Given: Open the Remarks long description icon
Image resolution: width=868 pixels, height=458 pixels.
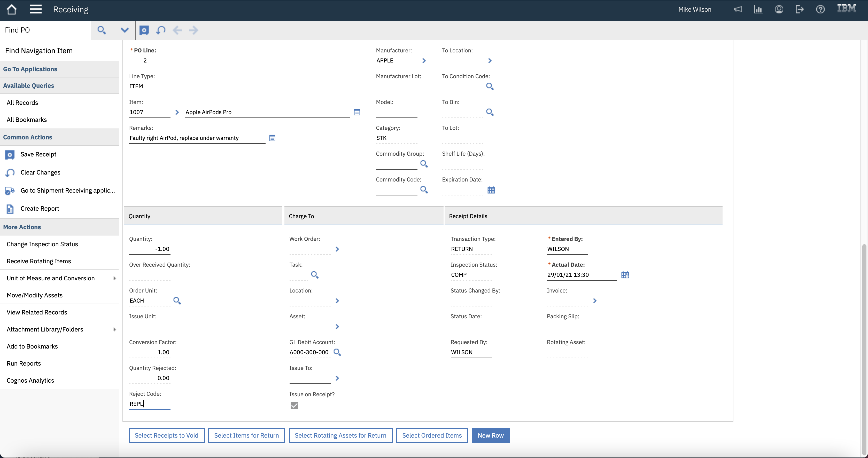Looking at the screenshot, I should click(272, 138).
